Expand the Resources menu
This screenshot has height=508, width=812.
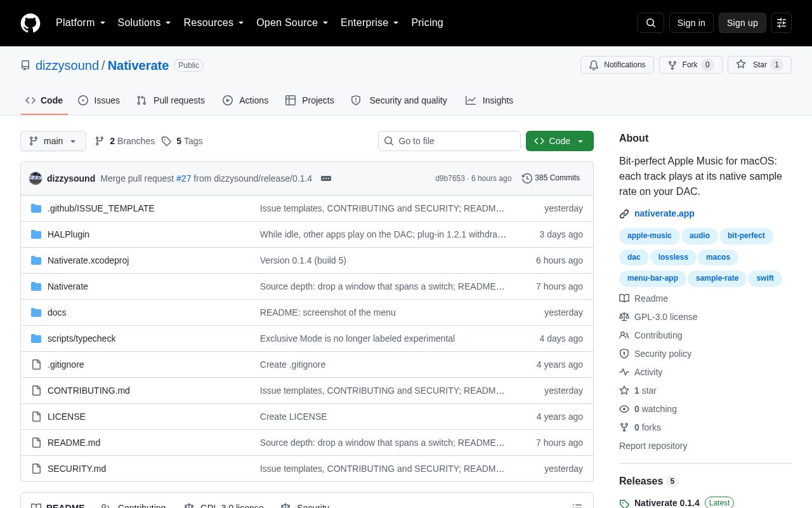pos(214,23)
